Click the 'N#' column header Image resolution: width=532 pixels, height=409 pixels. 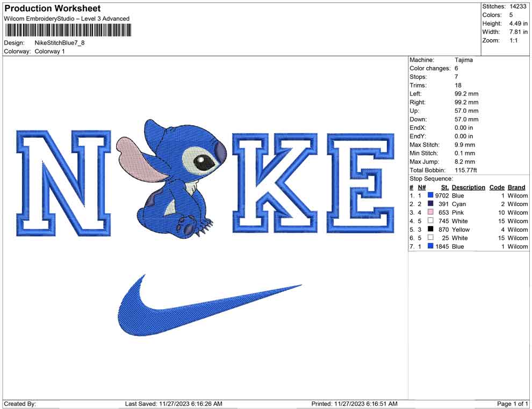(422, 187)
